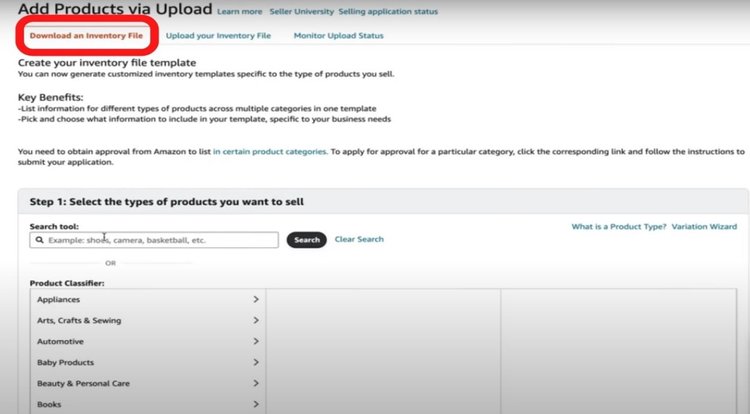750x414 pixels.
Task: Open the 'in certain product categories' link
Action: [x=270, y=152]
